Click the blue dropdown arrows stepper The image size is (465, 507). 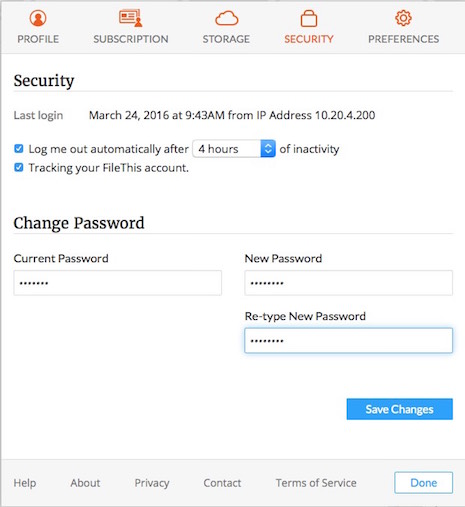268,149
